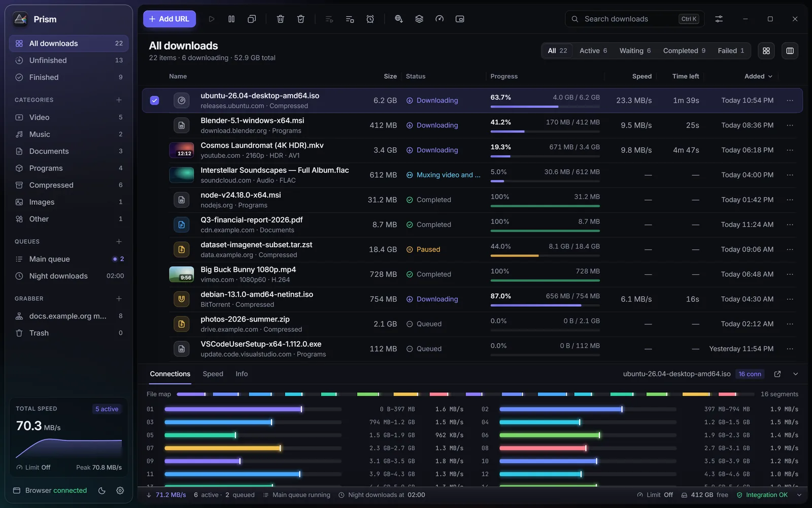The width and height of the screenshot is (812, 508).
Task: Click the stop queue toolbar icon
Action: point(350,19)
